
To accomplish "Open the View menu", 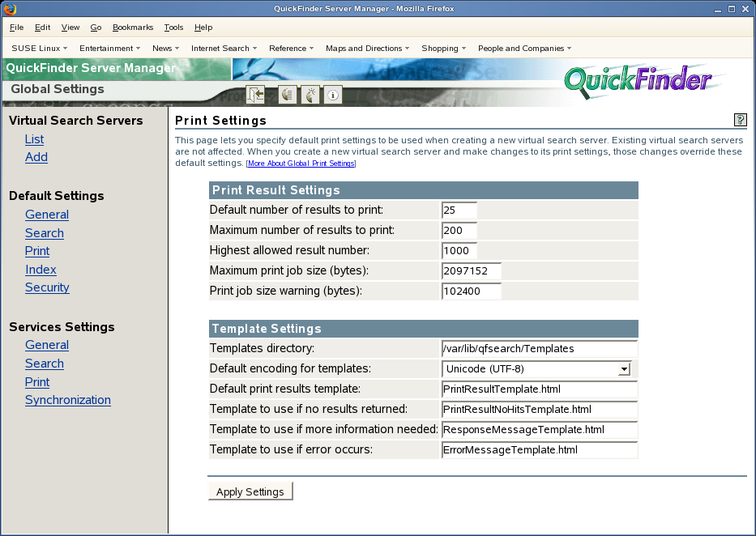I will (70, 28).
